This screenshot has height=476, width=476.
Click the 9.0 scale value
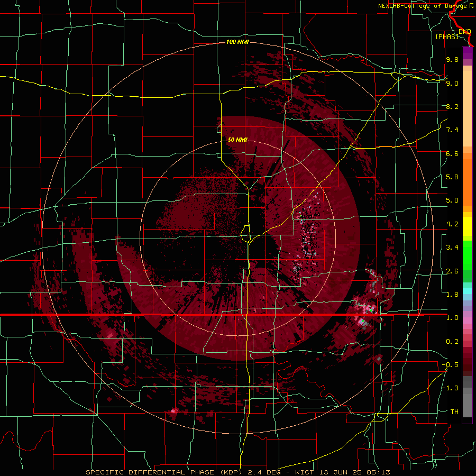tap(452, 83)
